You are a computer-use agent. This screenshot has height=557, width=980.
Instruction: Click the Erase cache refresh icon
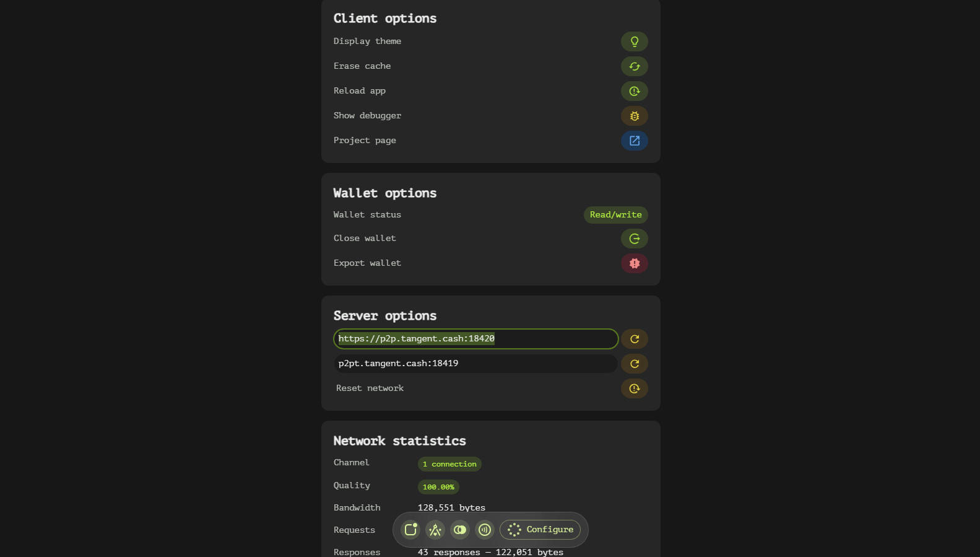click(634, 66)
